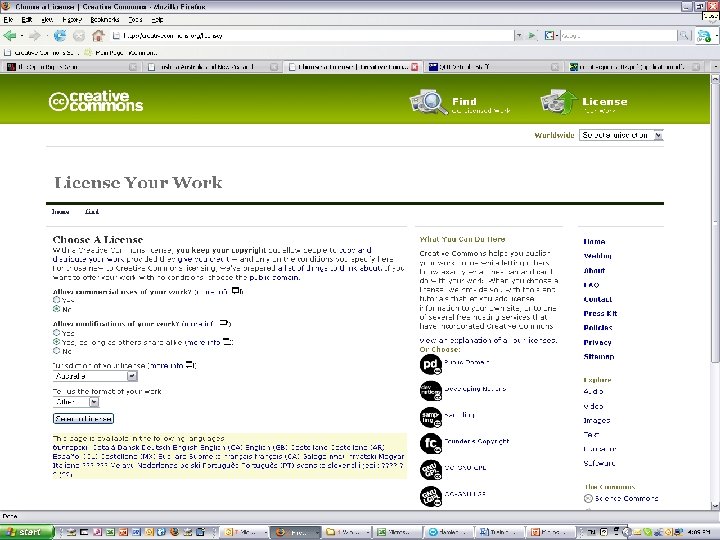Open more info icon beside share alike

tap(227, 342)
